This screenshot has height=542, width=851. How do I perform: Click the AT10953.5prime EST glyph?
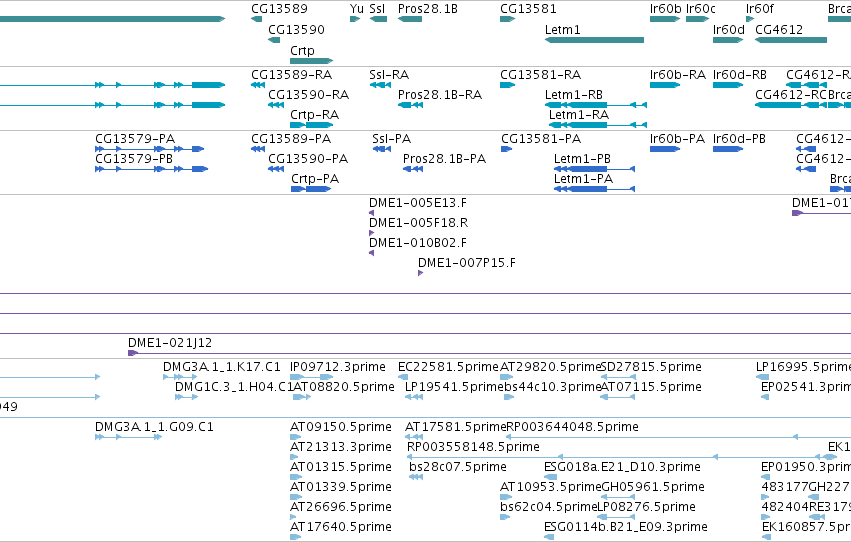click(x=506, y=496)
